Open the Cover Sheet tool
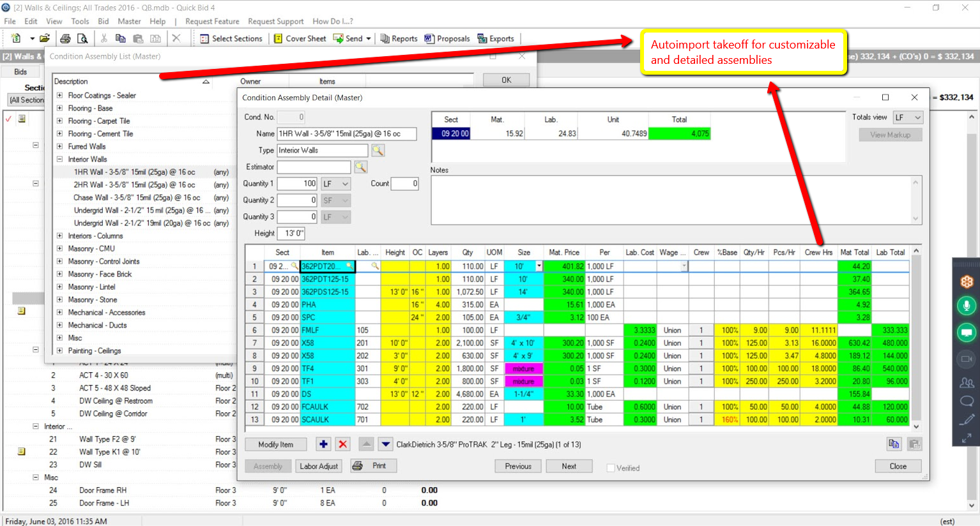 click(277, 38)
